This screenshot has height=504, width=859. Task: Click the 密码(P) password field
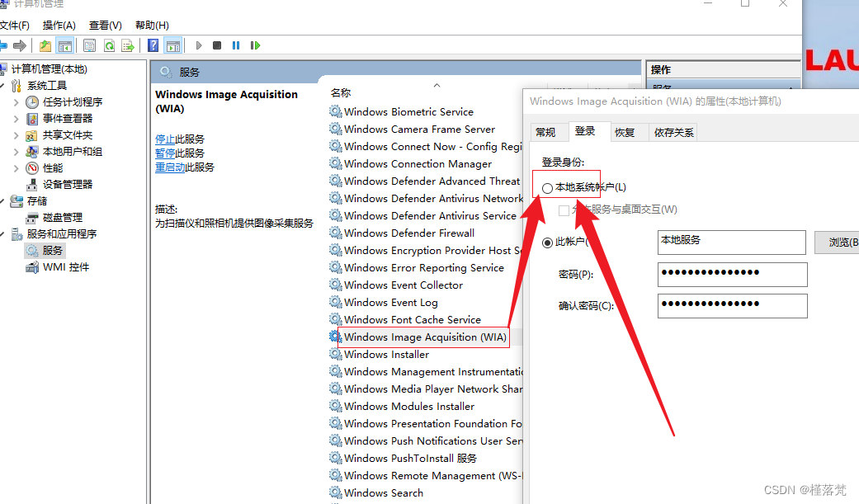(x=733, y=275)
